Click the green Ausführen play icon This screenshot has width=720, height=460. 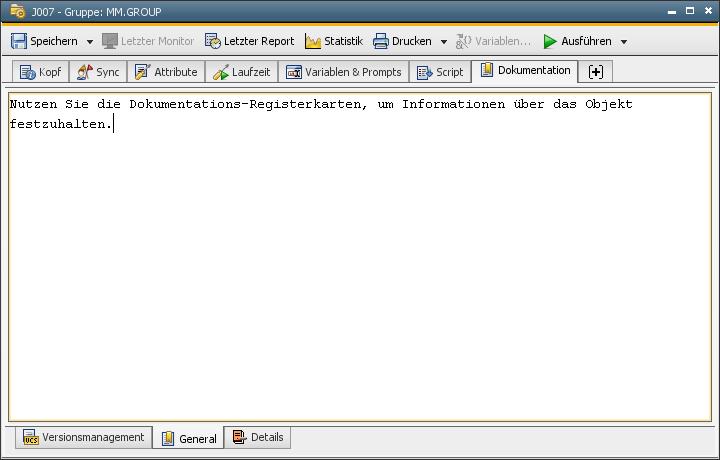click(x=550, y=41)
